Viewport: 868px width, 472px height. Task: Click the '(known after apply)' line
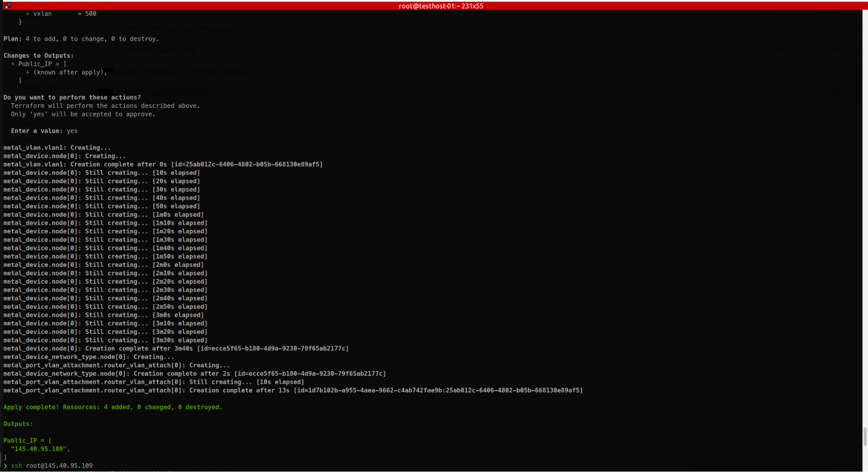[x=66, y=72]
